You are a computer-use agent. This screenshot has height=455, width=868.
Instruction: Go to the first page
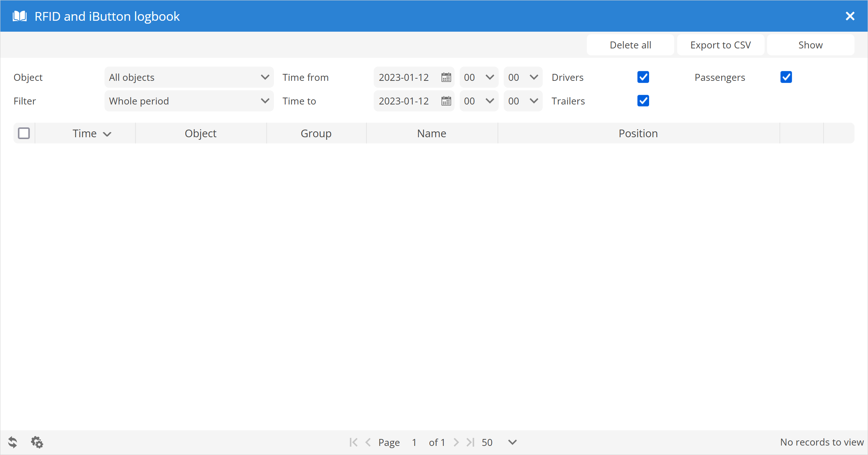point(353,442)
